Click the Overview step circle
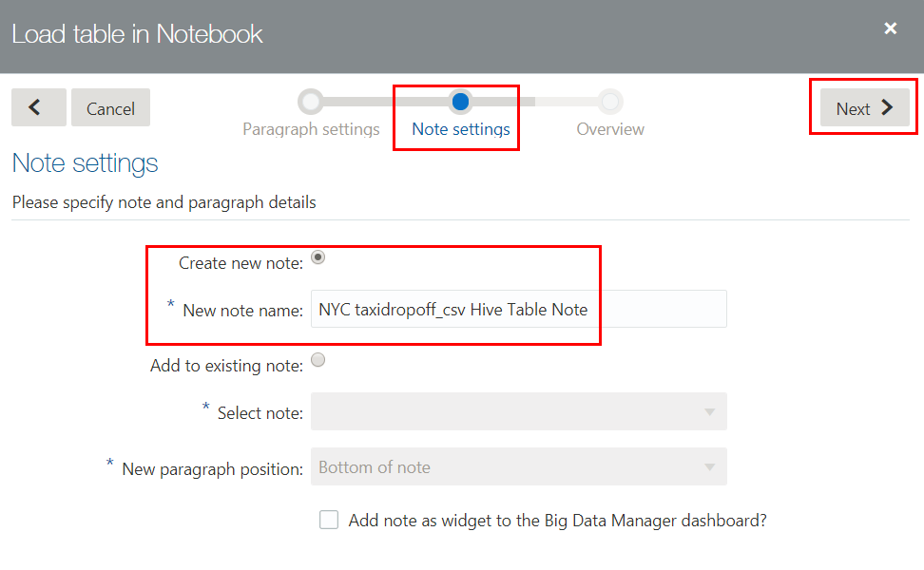Image resolution: width=924 pixels, height=570 pixels. 610,101
